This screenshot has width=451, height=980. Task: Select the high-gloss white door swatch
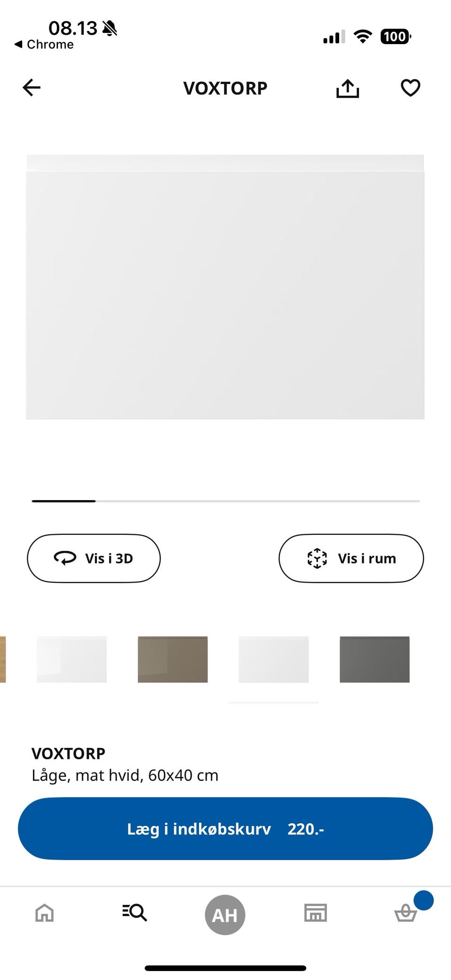pos(72,659)
